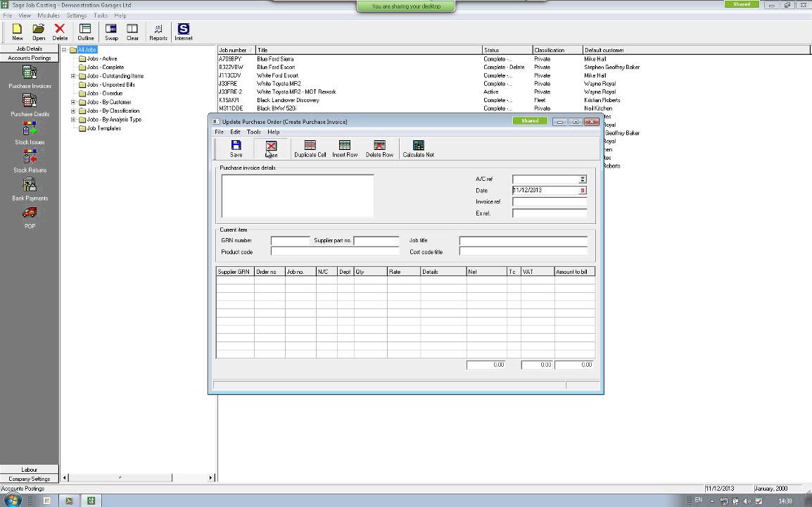
Task: Click the Product code input field
Action: (334, 252)
